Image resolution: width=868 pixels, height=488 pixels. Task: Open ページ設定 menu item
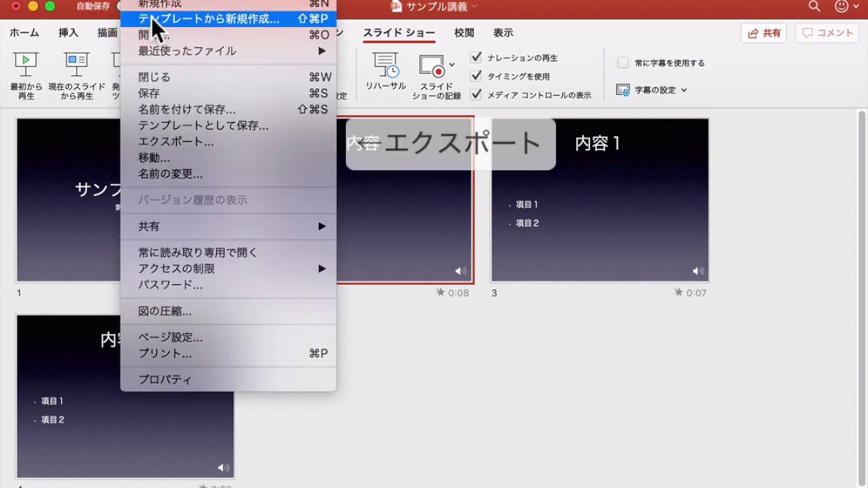(x=228, y=338)
